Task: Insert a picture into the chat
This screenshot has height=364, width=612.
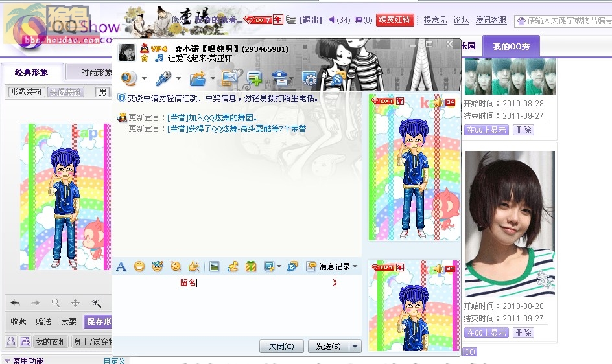Action: click(x=215, y=266)
